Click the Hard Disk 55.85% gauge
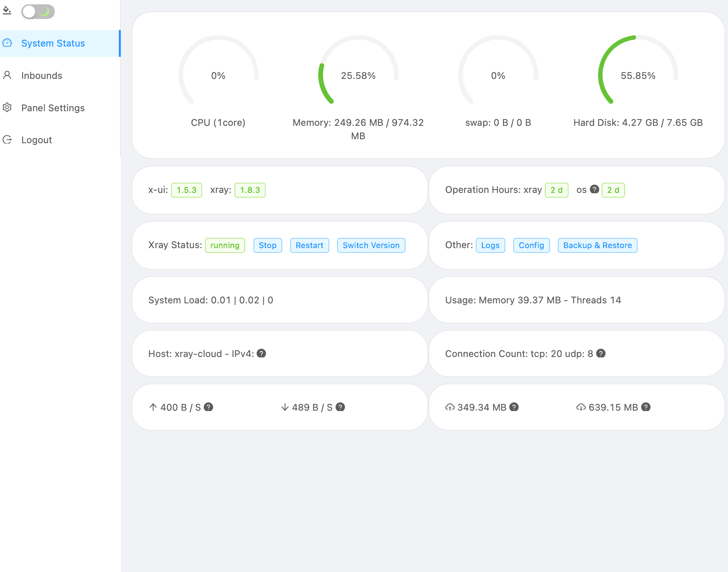 click(x=638, y=70)
